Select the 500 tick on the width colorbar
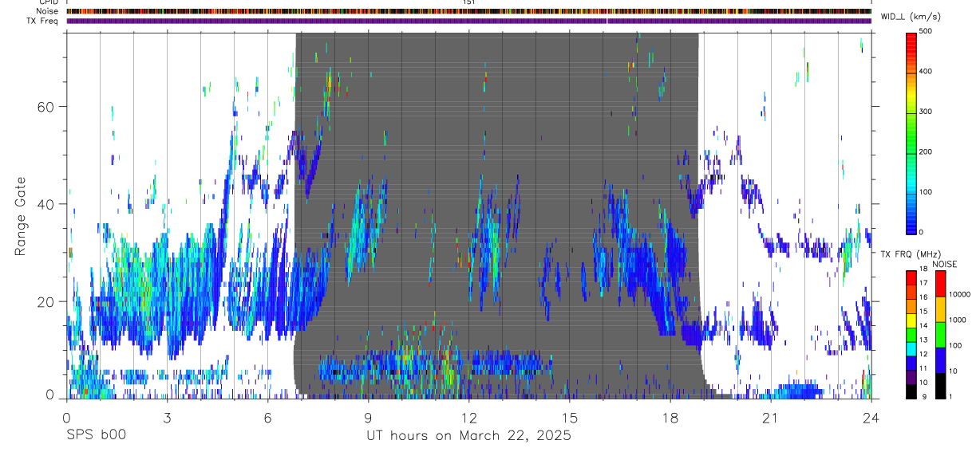The width and height of the screenshot is (980, 452). (927, 31)
